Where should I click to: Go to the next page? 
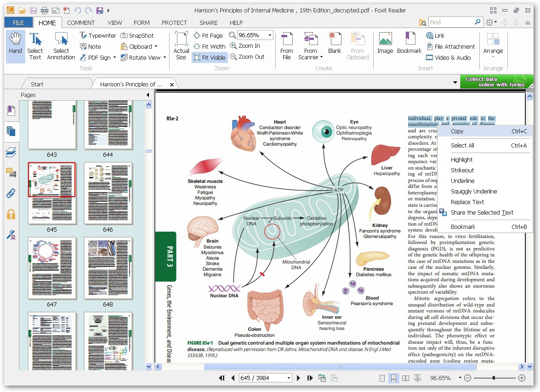tap(299, 378)
